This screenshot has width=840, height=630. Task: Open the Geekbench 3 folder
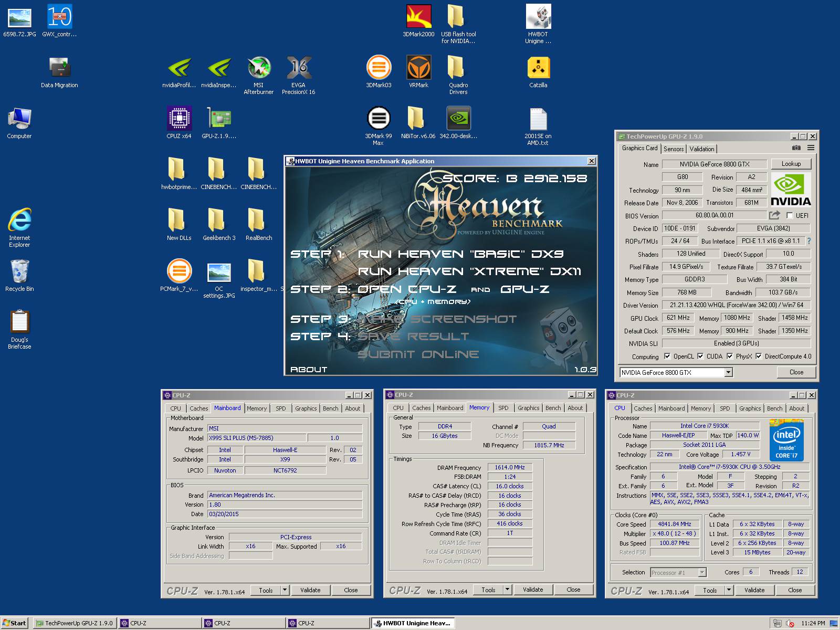[x=219, y=225]
